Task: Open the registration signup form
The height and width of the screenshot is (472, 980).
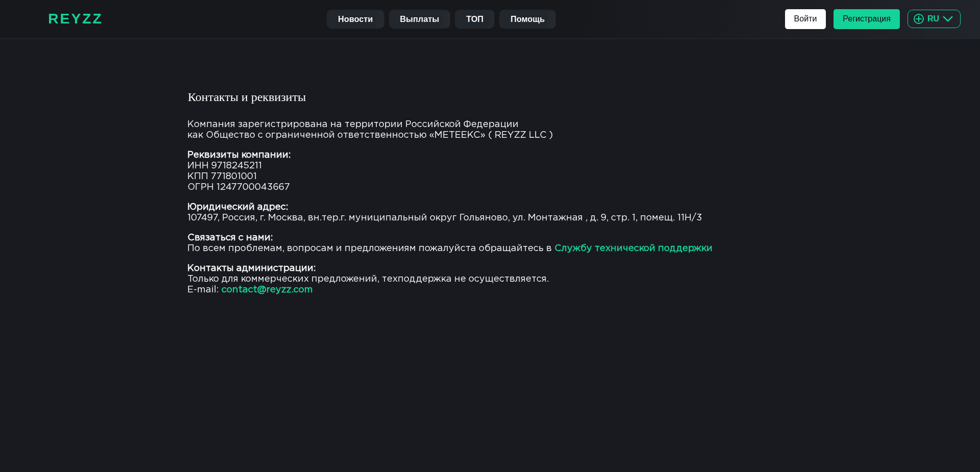Action: coord(866,19)
